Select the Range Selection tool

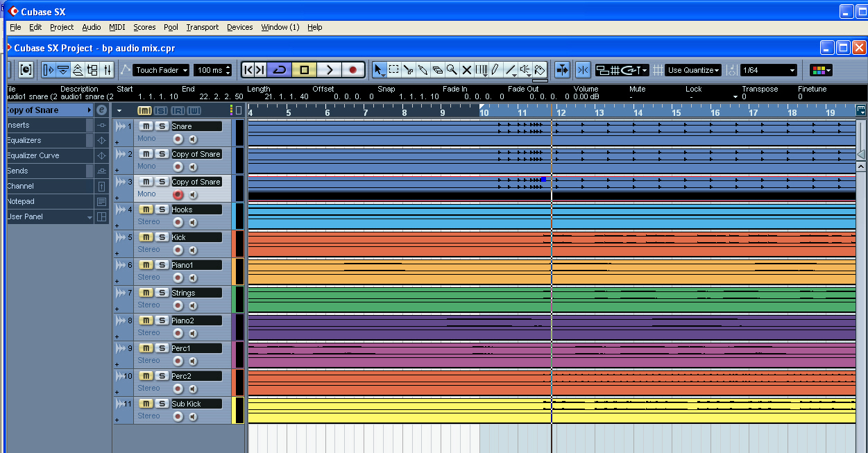393,70
